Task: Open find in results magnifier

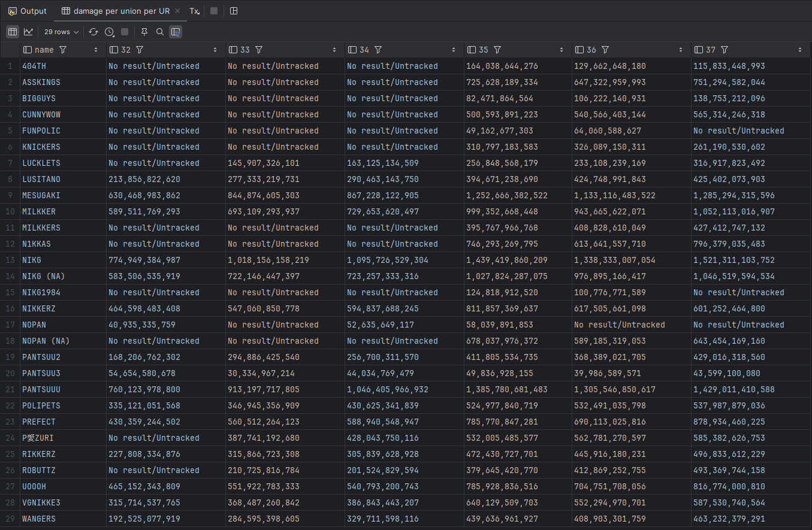Action: coord(160,32)
